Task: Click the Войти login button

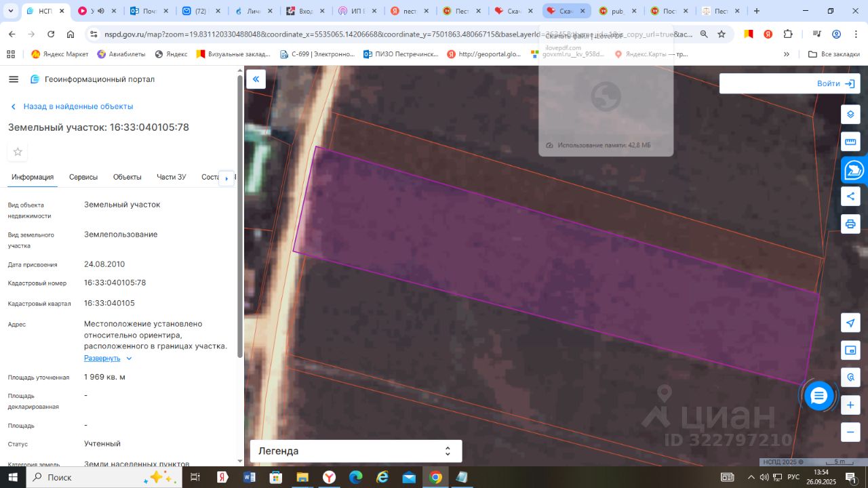Action: coord(837,83)
